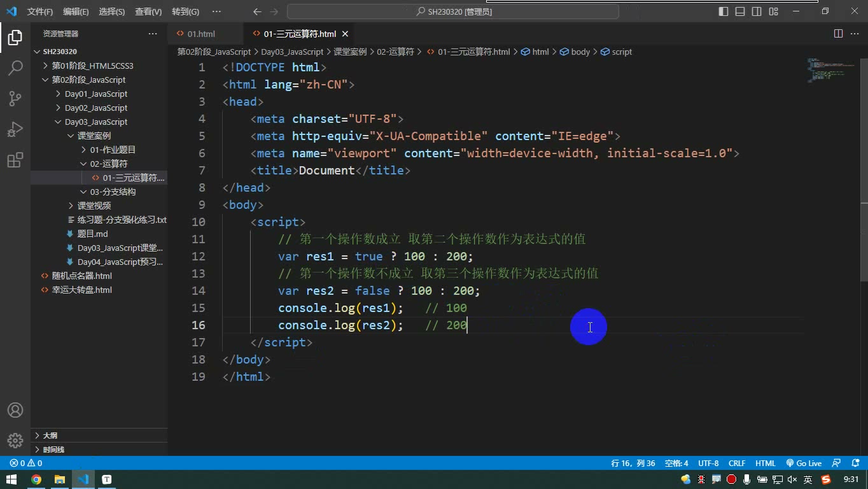
Task: Expand the 大纲 outline section
Action: [x=99, y=436]
